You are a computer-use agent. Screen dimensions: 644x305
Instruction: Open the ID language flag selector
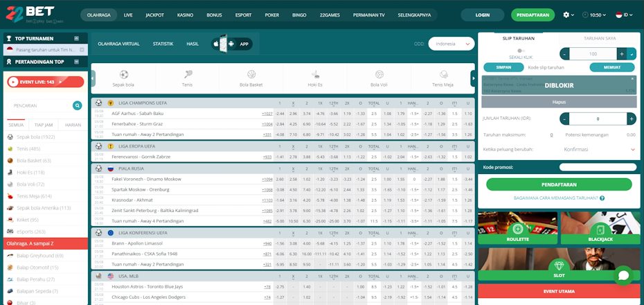623,15
